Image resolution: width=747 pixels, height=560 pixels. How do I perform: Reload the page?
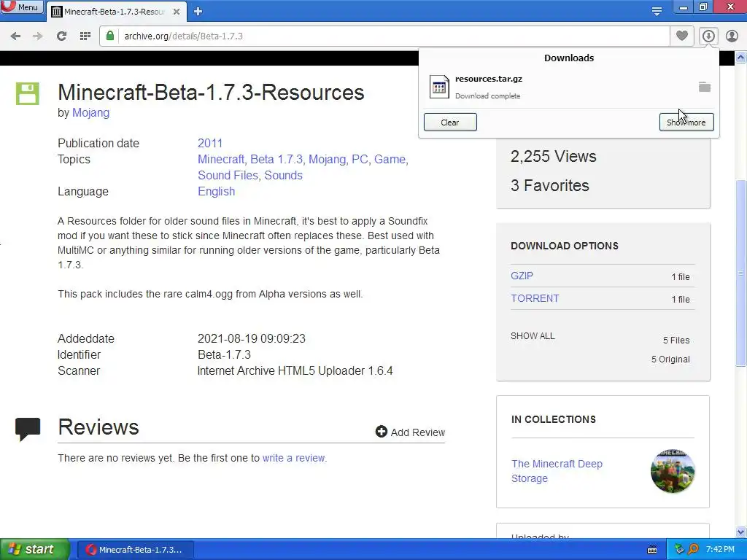pos(61,36)
